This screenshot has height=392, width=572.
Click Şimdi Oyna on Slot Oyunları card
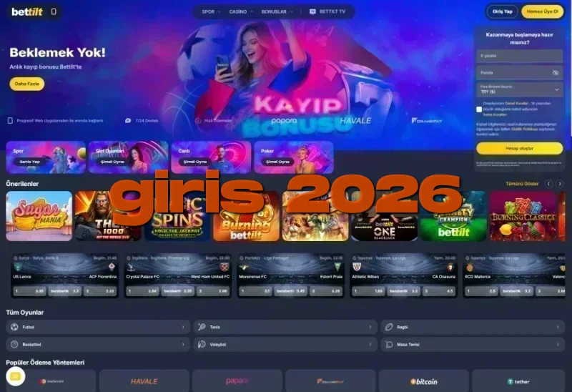(x=112, y=162)
